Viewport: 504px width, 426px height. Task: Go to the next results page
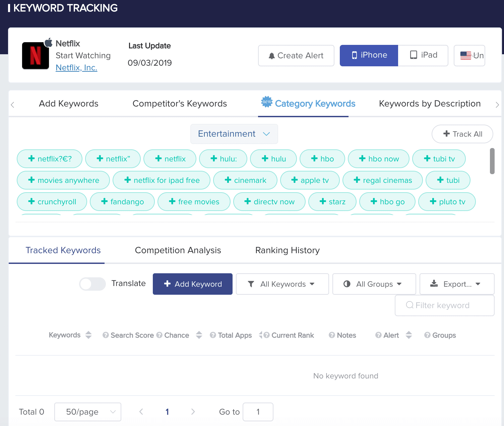(193, 412)
